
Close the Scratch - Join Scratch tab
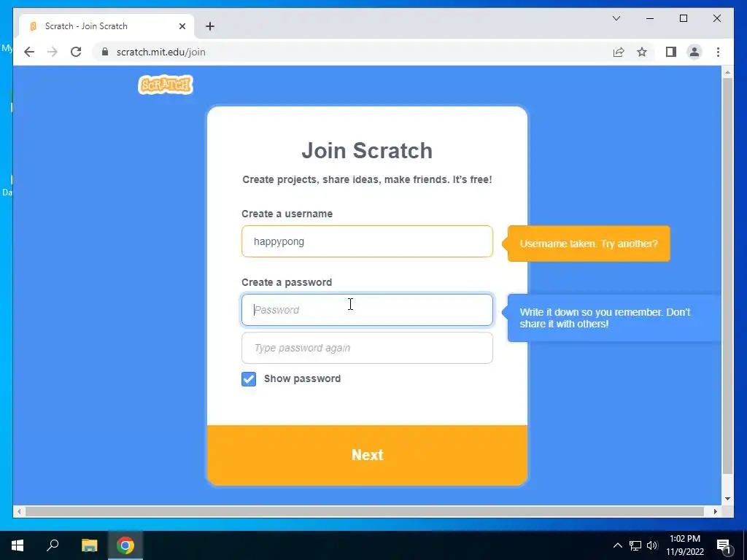pos(182,26)
